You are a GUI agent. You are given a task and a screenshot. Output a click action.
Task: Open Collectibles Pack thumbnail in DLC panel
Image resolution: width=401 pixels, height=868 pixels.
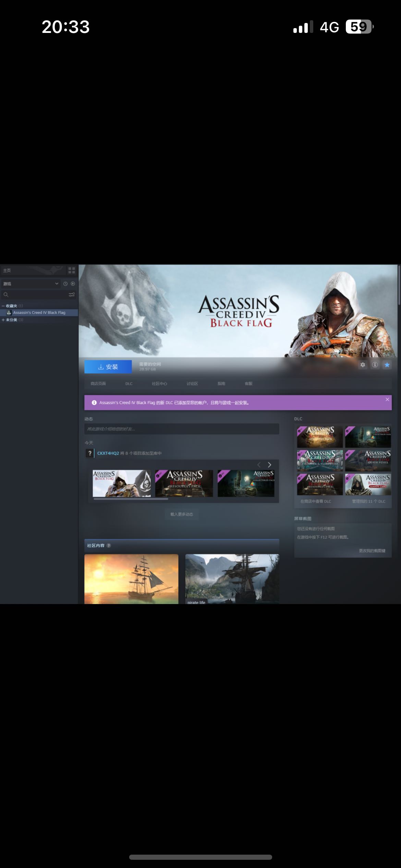pos(368,437)
